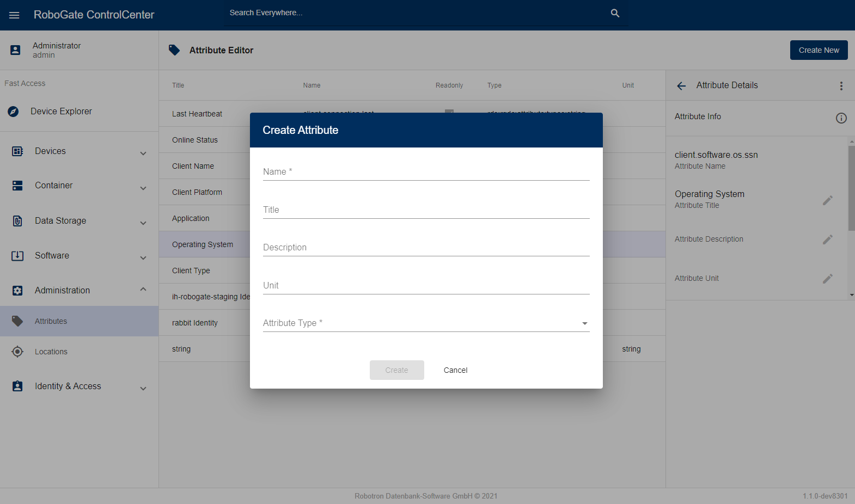Expand the Software menu chevron
The image size is (855, 504).
(143, 258)
